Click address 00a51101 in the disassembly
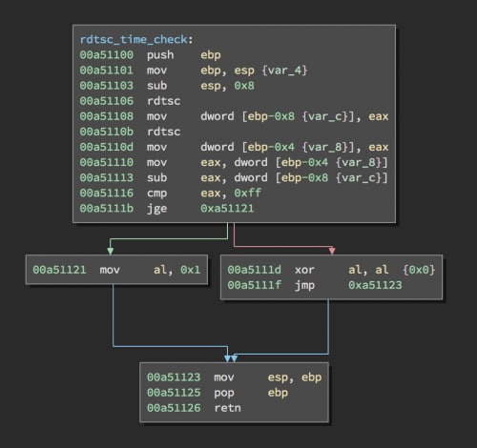 point(106,71)
